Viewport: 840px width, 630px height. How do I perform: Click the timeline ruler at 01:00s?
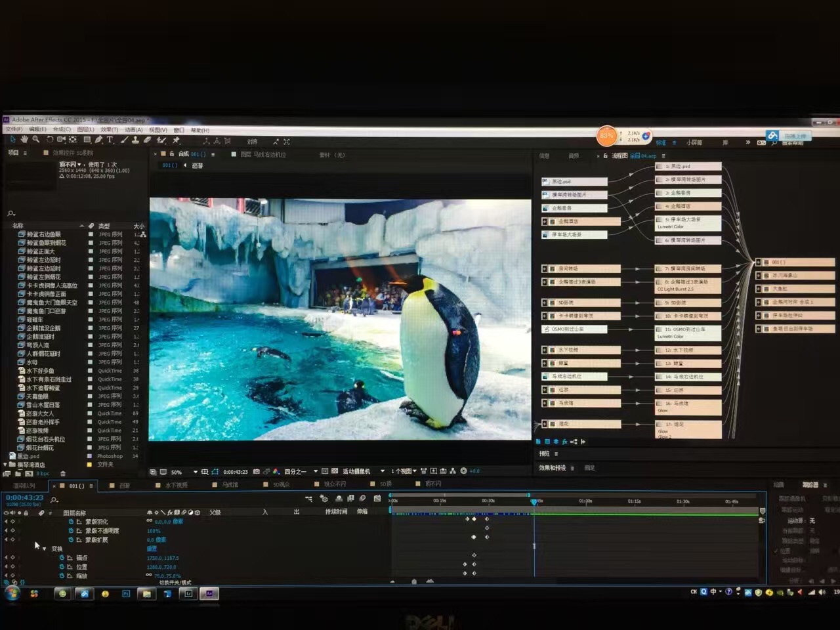tap(585, 501)
